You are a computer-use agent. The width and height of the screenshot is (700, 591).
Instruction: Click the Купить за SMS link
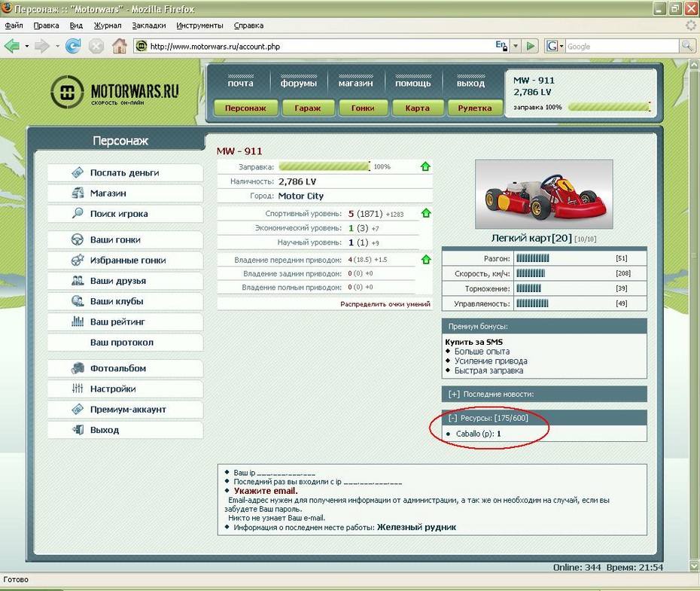[473, 342]
